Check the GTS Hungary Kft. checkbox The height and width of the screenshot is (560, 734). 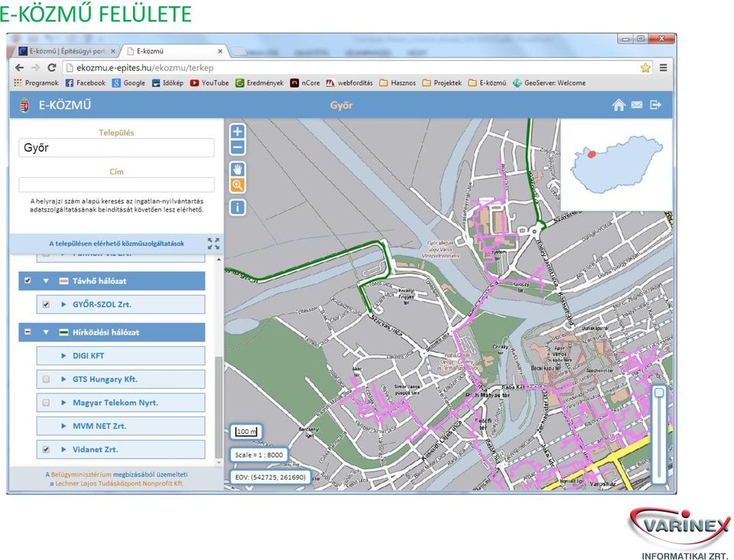pos(46,379)
